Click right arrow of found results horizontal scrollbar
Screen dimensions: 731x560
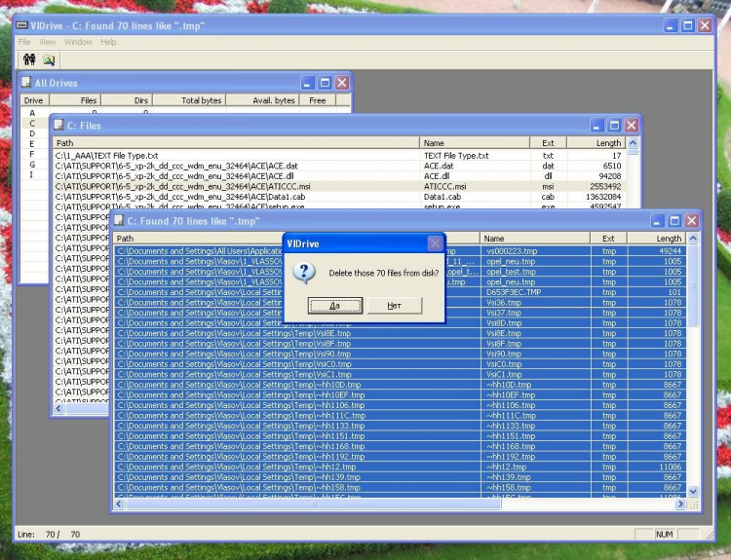click(680, 504)
